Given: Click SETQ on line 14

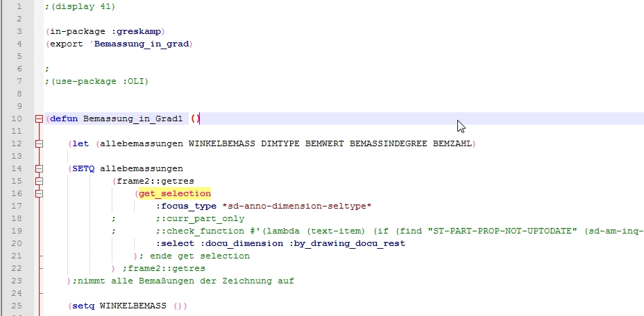Looking at the screenshot, I should tap(83, 168).
